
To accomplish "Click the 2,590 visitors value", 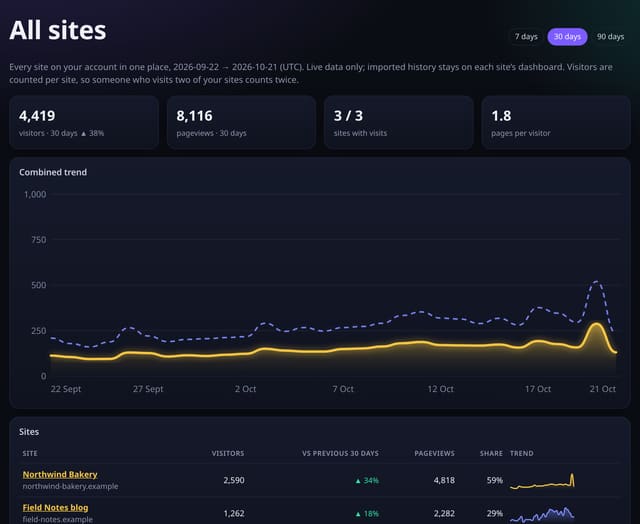I will [234, 480].
